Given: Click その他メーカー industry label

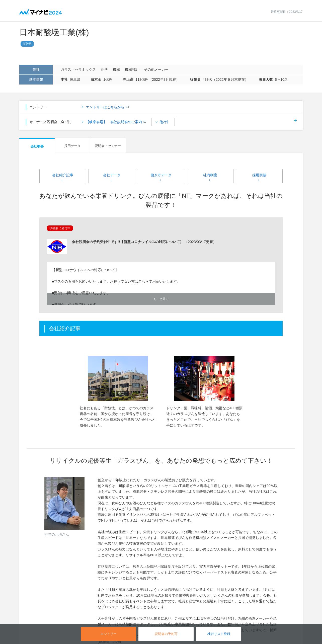Looking at the screenshot, I should pos(156,69).
